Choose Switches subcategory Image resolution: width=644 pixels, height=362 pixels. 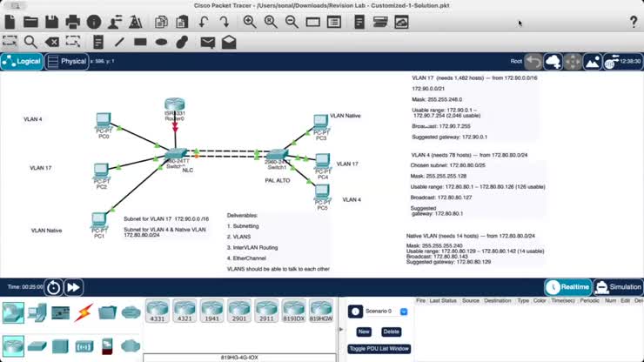[x=37, y=346]
